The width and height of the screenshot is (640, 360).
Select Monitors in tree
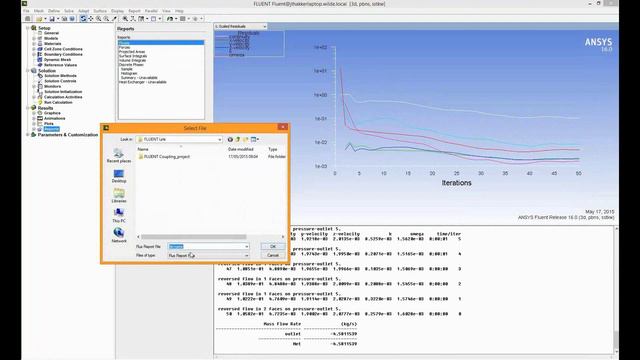[x=53, y=87]
